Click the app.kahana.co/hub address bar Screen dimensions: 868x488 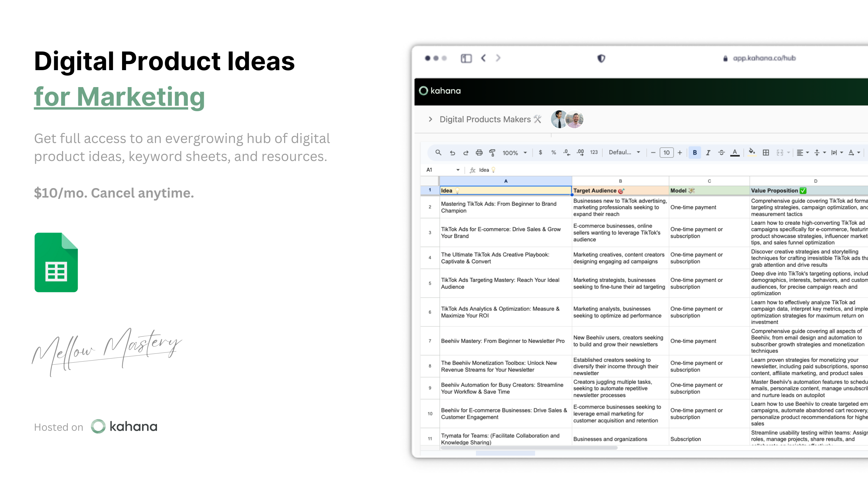(759, 58)
